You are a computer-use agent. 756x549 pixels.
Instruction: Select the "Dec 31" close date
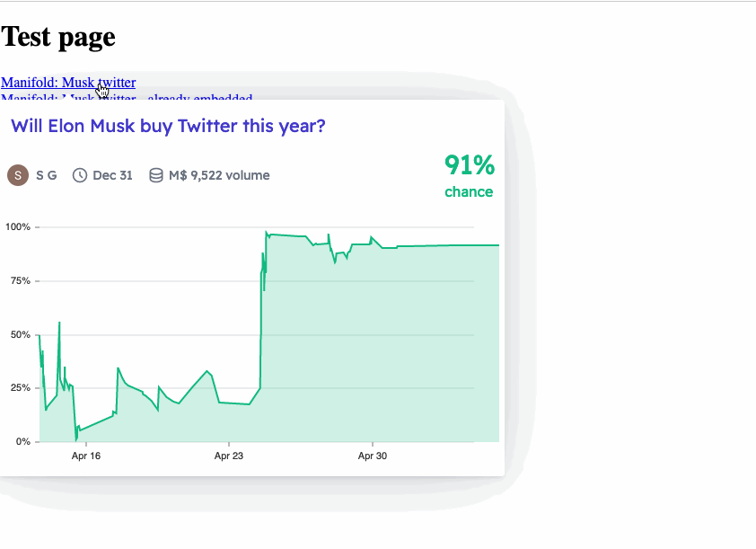point(112,175)
